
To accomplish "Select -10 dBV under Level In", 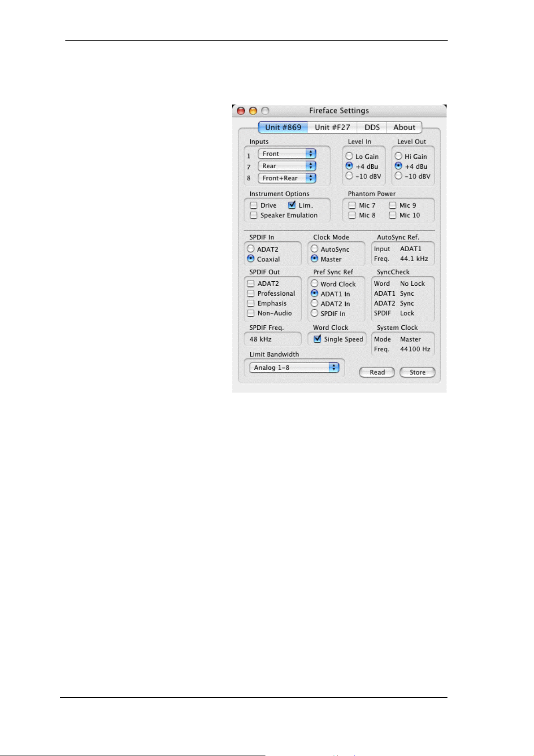I will click(x=349, y=176).
